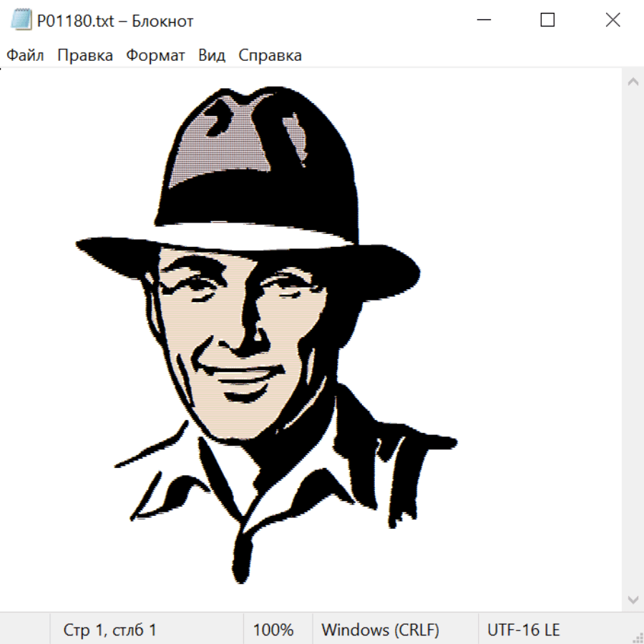The height and width of the screenshot is (644, 644).
Task: Click the P01180.txt – Блокнот title text
Action: tap(115, 21)
